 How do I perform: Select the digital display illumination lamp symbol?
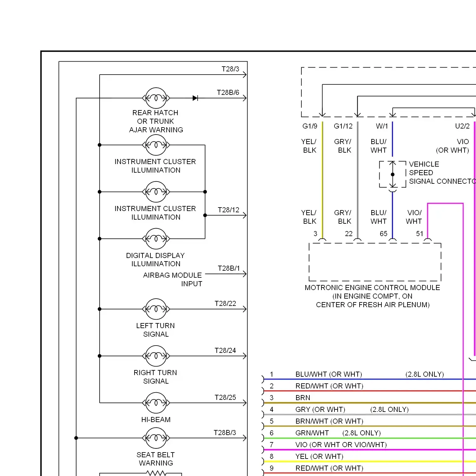[x=156, y=239]
